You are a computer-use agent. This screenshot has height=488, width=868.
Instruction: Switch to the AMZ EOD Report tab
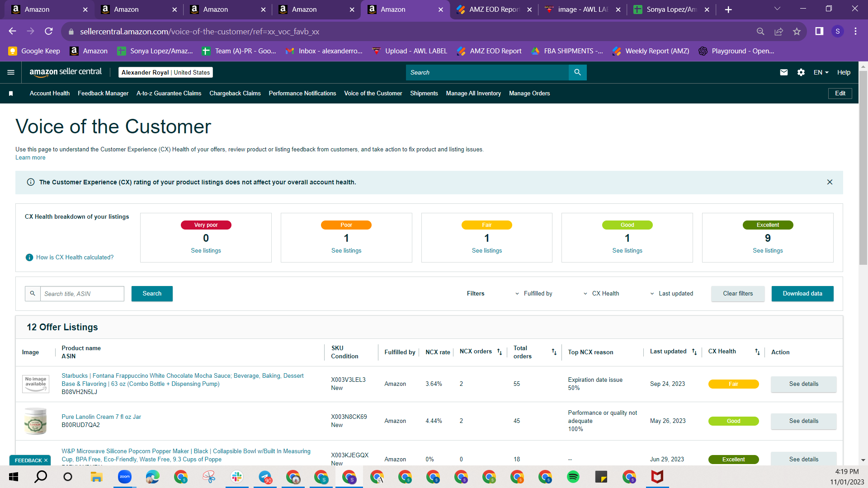[x=494, y=9]
